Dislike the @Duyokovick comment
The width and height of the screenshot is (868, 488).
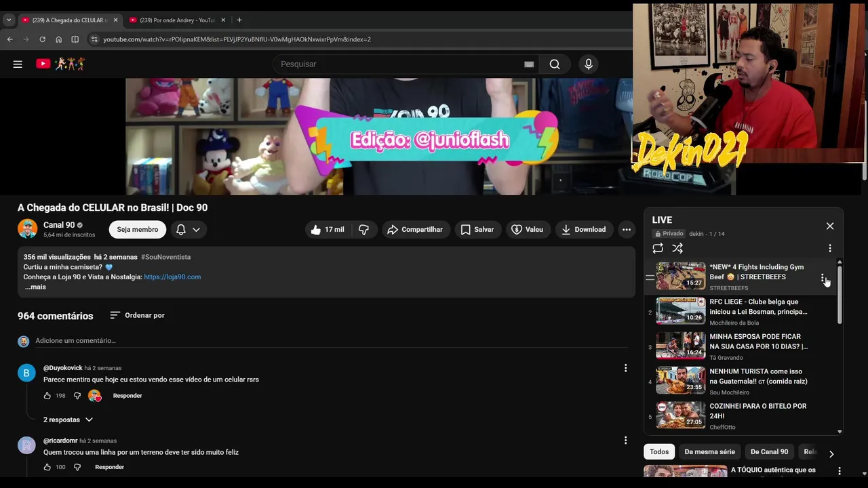77,396
